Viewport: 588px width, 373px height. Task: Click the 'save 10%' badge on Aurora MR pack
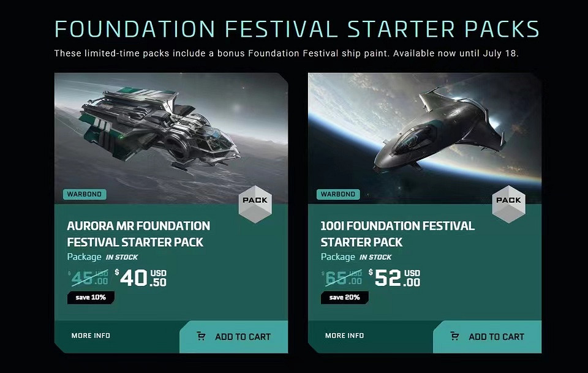91,297
